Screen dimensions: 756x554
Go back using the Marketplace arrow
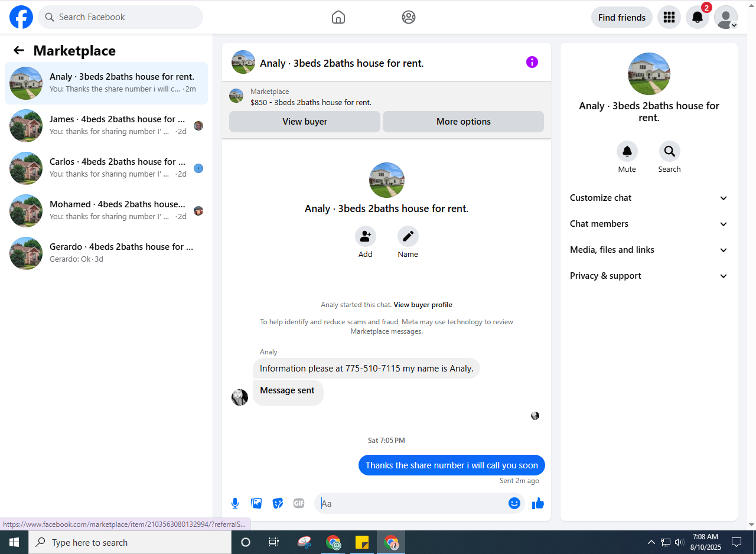click(19, 51)
